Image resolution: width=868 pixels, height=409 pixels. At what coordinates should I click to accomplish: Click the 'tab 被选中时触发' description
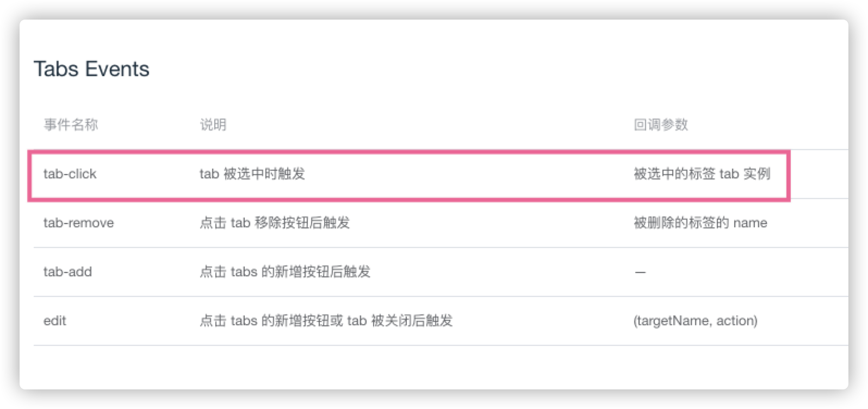coord(252,174)
